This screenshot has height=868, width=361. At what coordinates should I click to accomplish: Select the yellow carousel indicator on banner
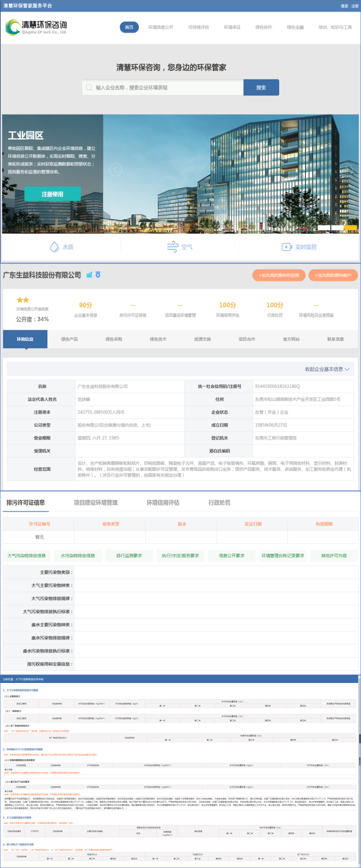350,227
